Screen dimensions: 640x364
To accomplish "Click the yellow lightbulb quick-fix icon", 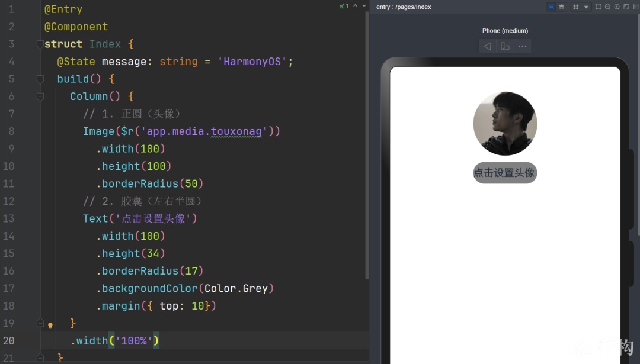I will 50,325.
